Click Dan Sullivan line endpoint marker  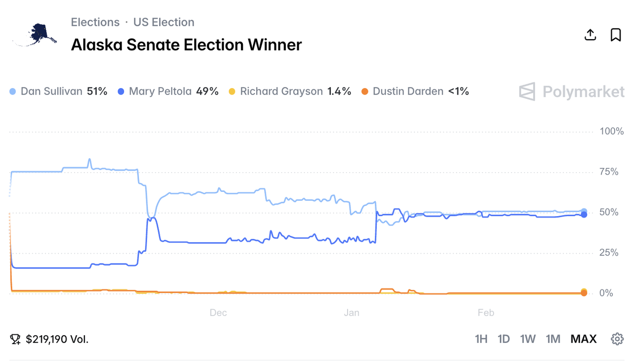(x=584, y=211)
